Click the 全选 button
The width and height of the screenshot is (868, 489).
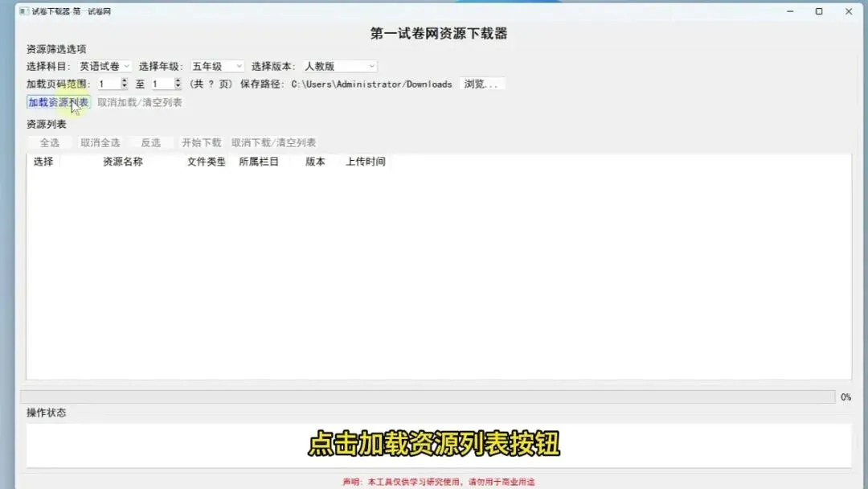(49, 143)
